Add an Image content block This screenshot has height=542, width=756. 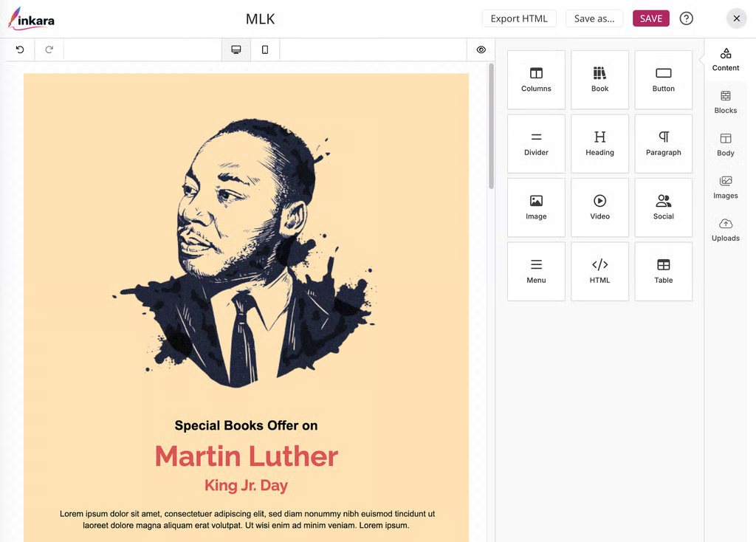(x=536, y=207)
